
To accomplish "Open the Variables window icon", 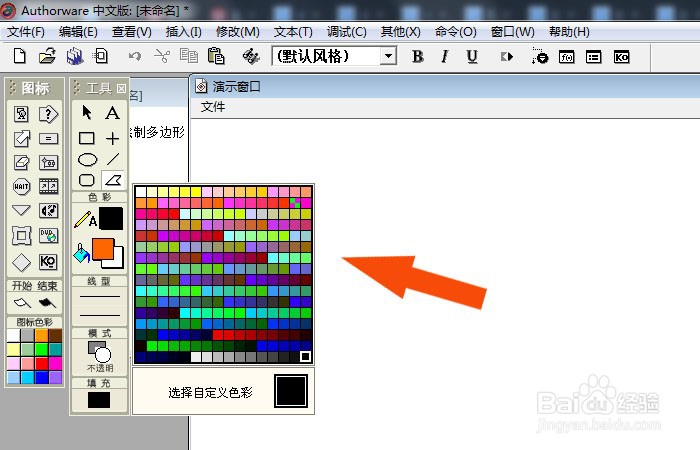I will [x=594, y=57].
